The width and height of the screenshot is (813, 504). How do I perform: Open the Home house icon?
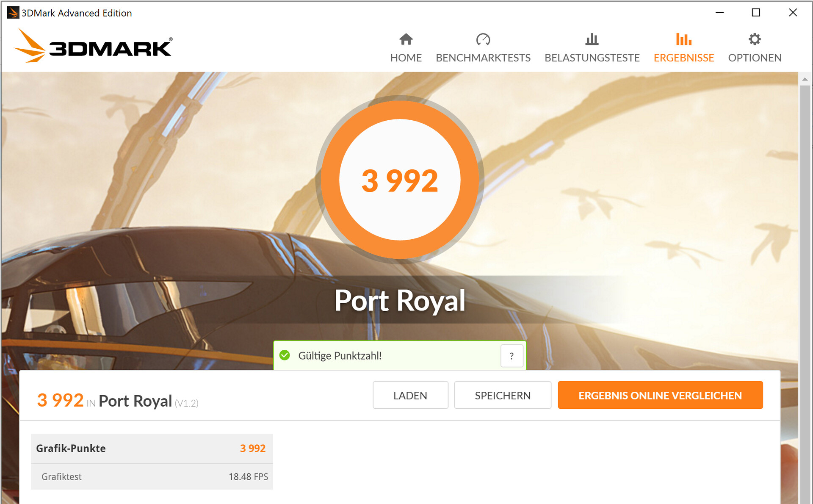(406, 39)
